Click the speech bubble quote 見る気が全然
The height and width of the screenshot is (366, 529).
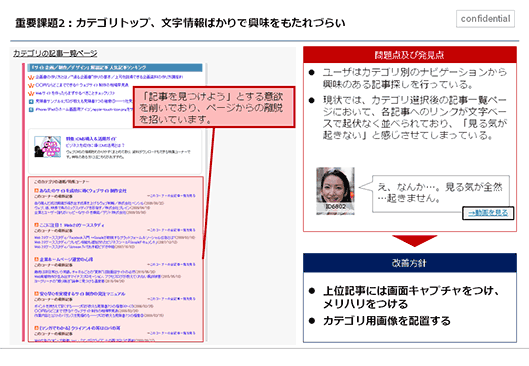pos(440,193)
